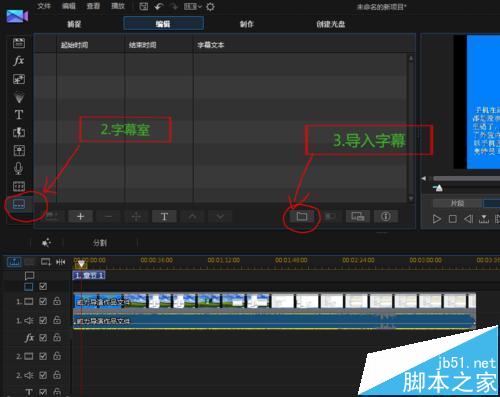Remove subtitle marker with minus button
The width and height of the screenshot is (500, 397).
(x=108, y=217)
